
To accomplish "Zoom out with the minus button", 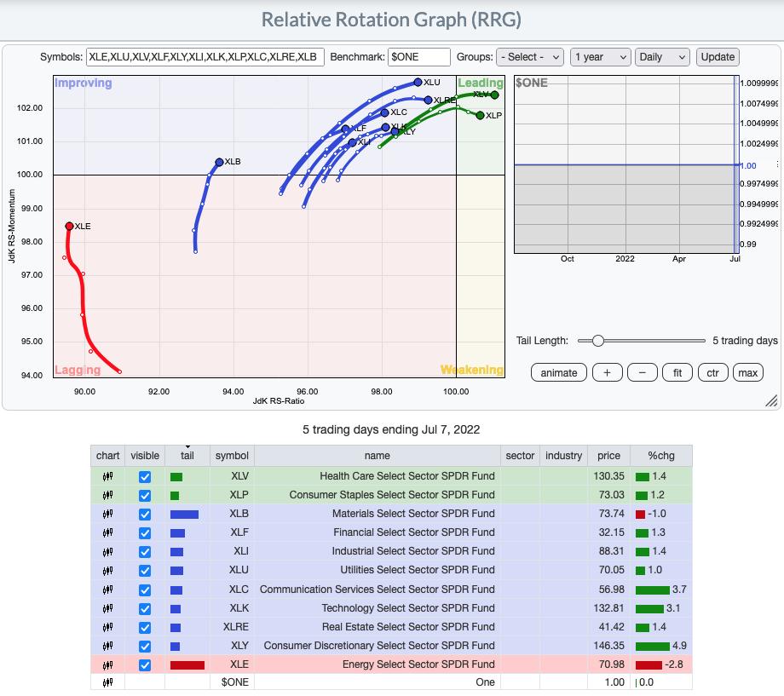I will point(642,372).
